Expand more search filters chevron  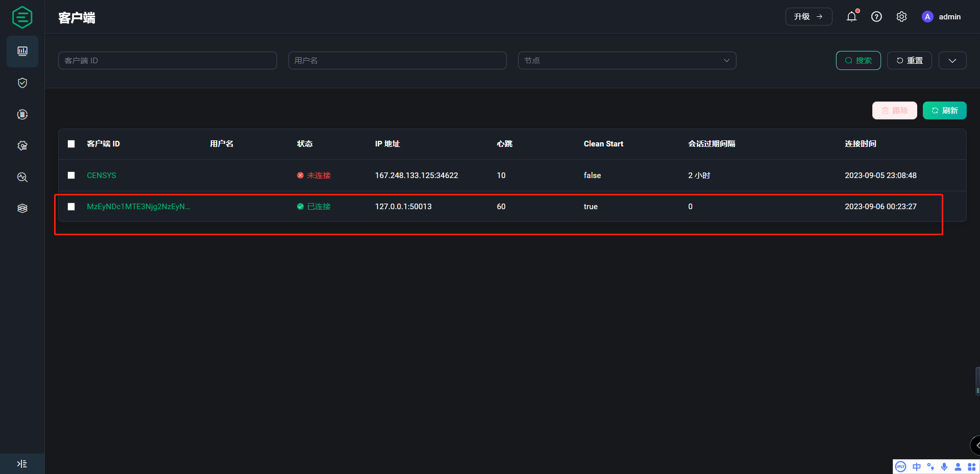point(952,60)
